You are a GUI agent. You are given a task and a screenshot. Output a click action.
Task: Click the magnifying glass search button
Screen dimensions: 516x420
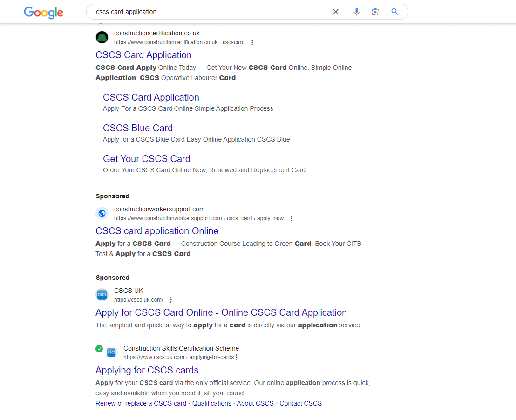pos(395,12)
